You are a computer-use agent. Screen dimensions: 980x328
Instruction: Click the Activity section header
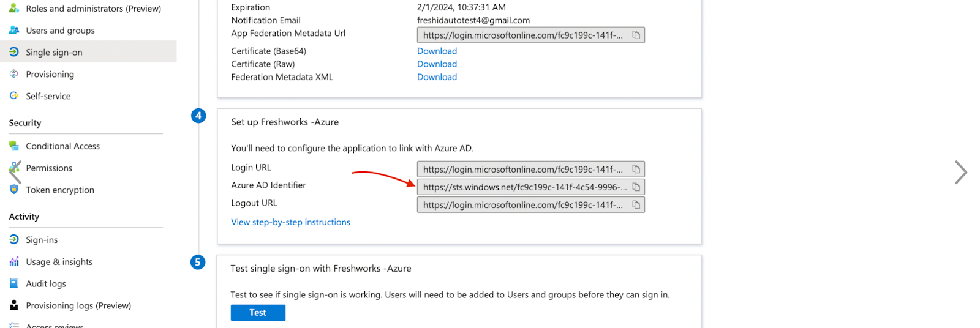24,217
